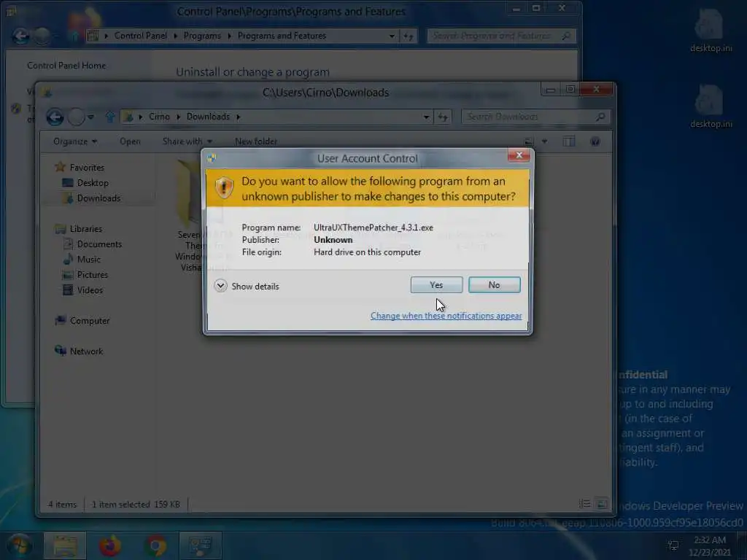
Task: Open address dropdown in Control Panel window
Action: point(392,36)
